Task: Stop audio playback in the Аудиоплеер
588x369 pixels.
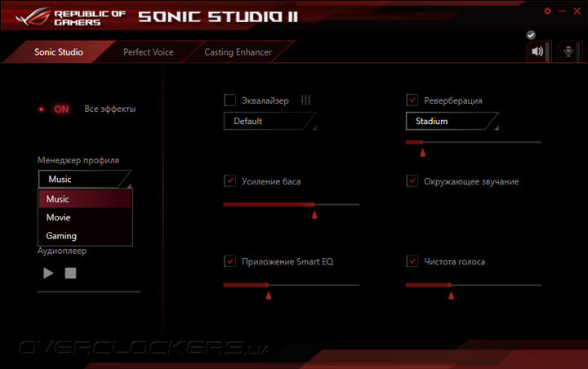Action: click(70, 273)
